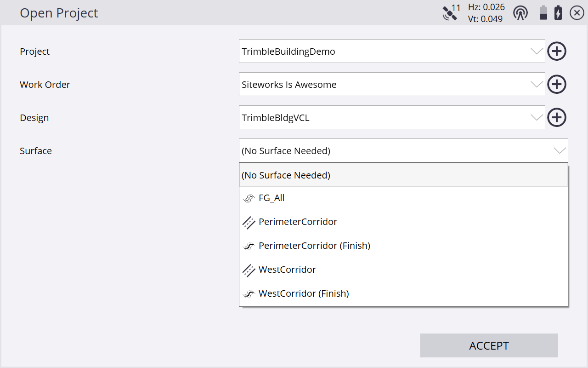This screenshot has height=368, width=588.
Task: Click the WestCorridor road icon
Action: [x=249, y=270]
